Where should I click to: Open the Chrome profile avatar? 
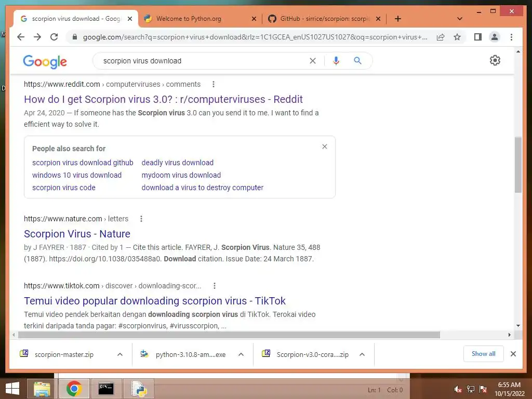495,37
